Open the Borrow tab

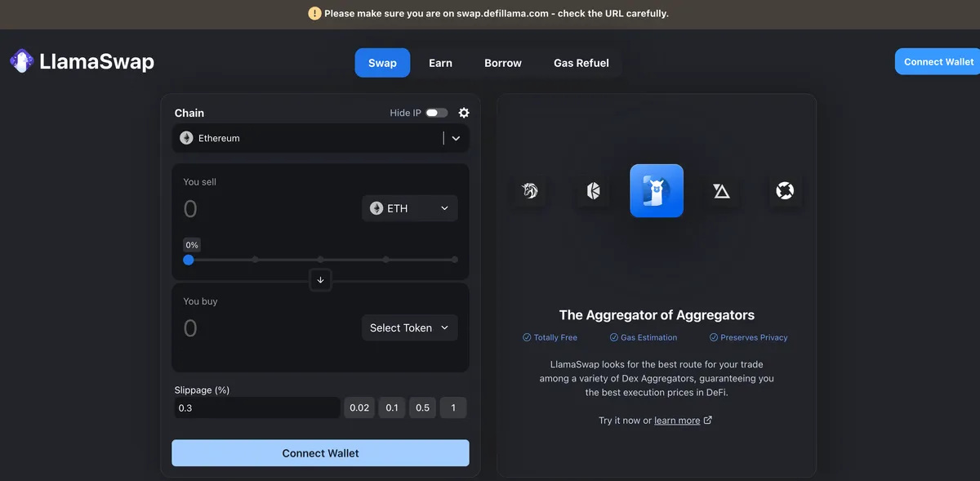click(503, 63)
